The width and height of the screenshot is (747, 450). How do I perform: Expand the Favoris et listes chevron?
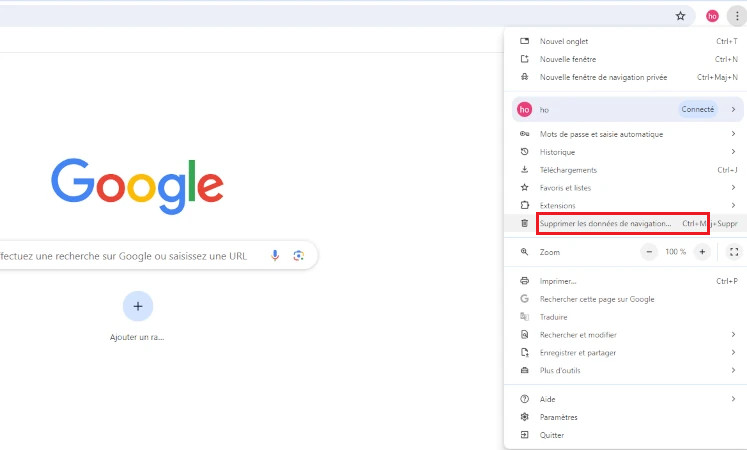point(733,187)
